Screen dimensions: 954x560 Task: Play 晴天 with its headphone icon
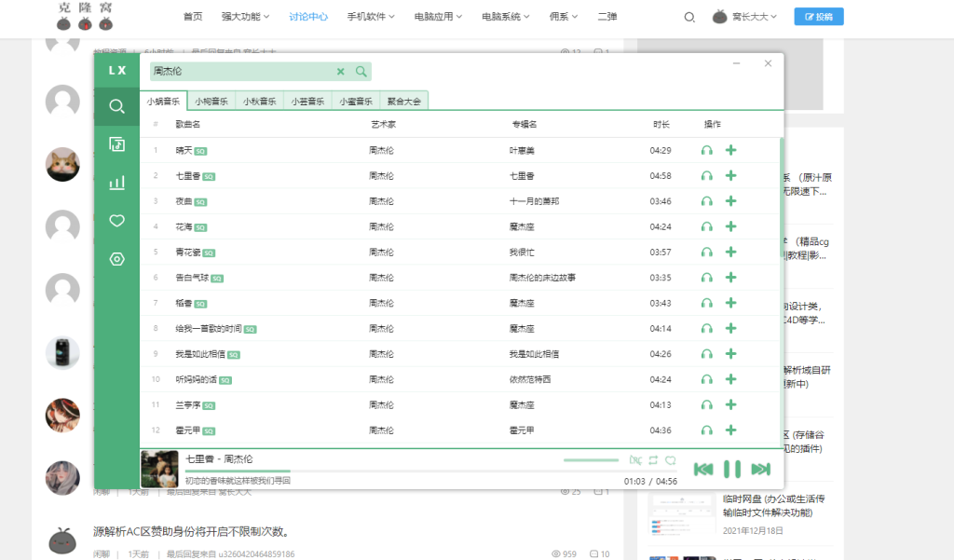(x=706, y=150)
